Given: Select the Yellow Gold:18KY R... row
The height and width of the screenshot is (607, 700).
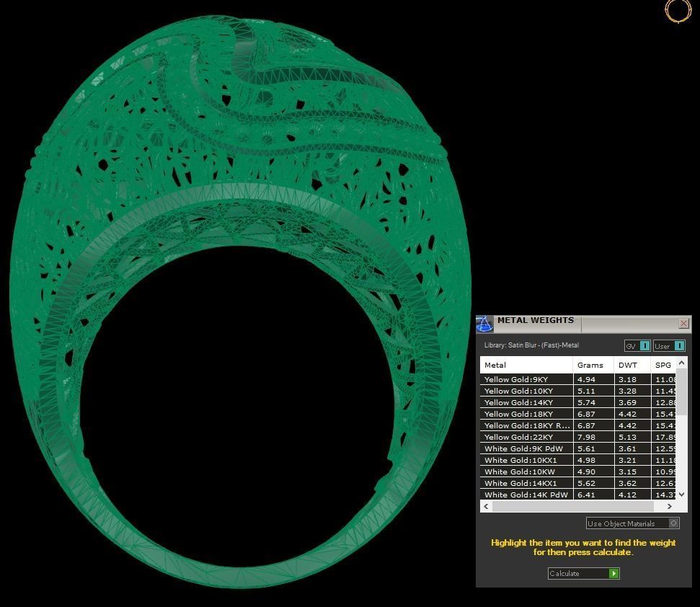Looking at the screenshot, I should (578, 426).
